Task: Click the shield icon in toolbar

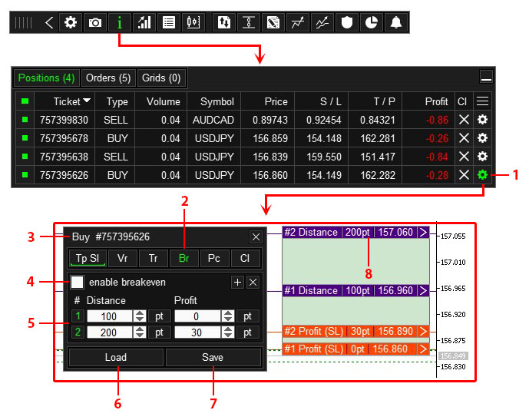Action: coord(347,22)
